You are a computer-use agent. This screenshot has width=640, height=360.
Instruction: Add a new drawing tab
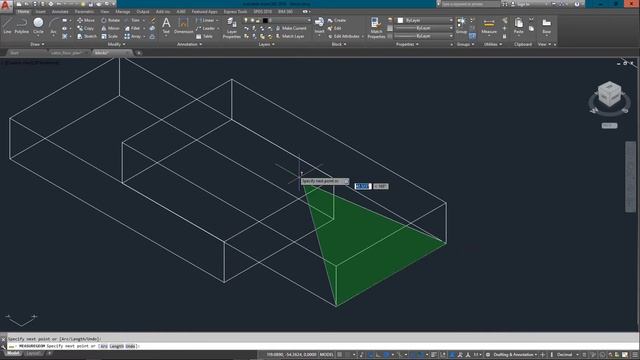coord(139,53)
